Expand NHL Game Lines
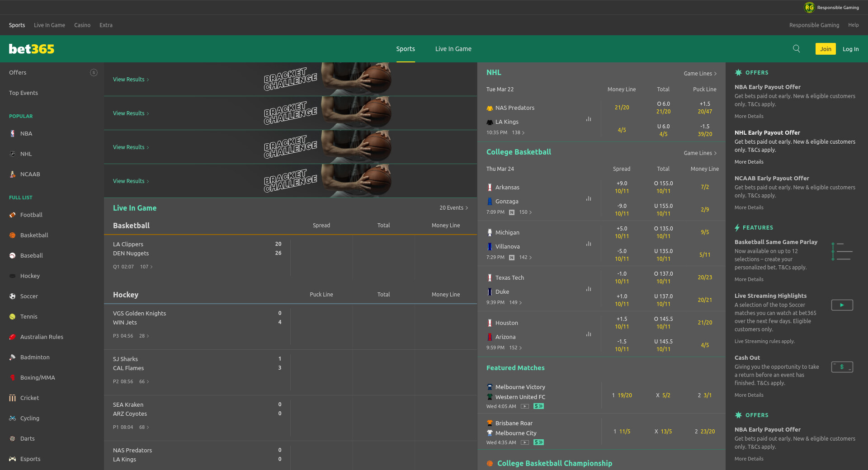This screenshot has height=470, width=868. tap(700, 74)
